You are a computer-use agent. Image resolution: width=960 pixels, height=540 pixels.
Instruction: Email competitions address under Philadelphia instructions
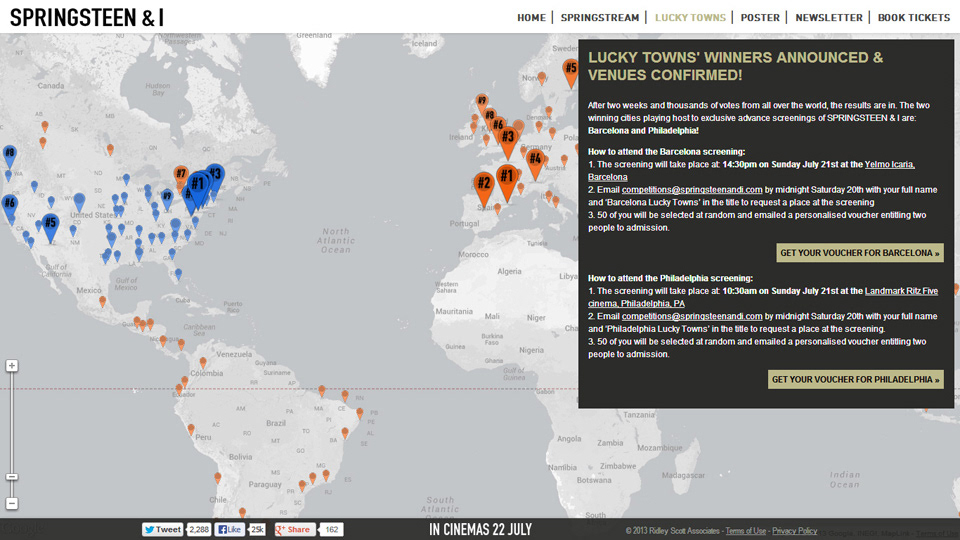692,317
